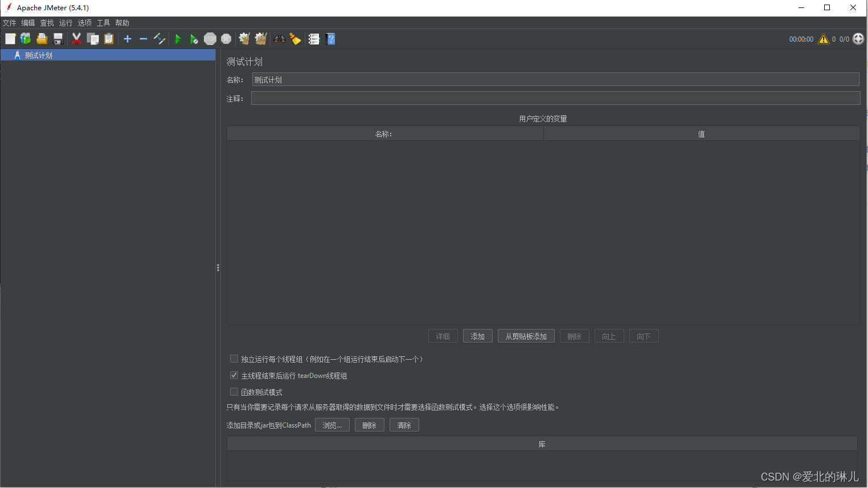Click the Copy icon
The width and height of the screenshot is (868, 488).
click(93, 39)
